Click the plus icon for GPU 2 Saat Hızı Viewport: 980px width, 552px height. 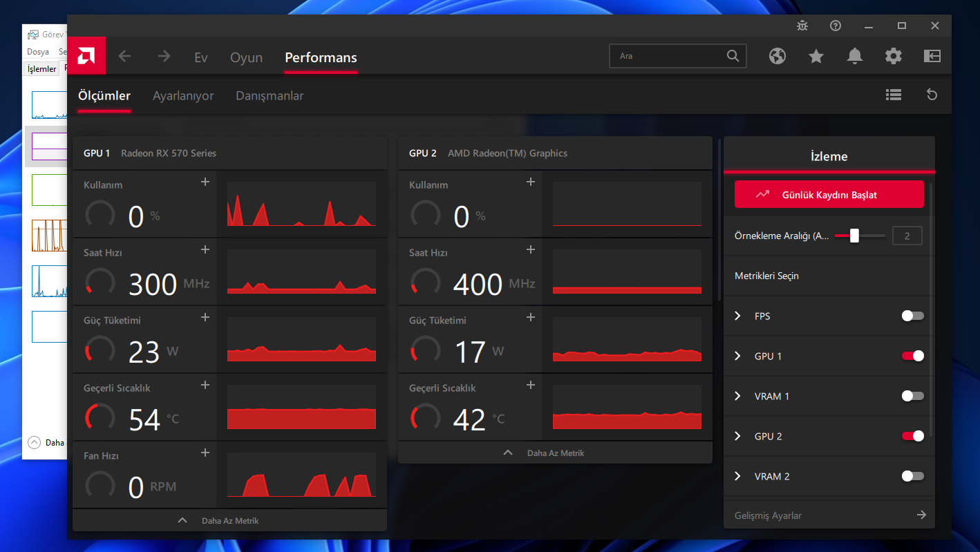tap(531, 249)
